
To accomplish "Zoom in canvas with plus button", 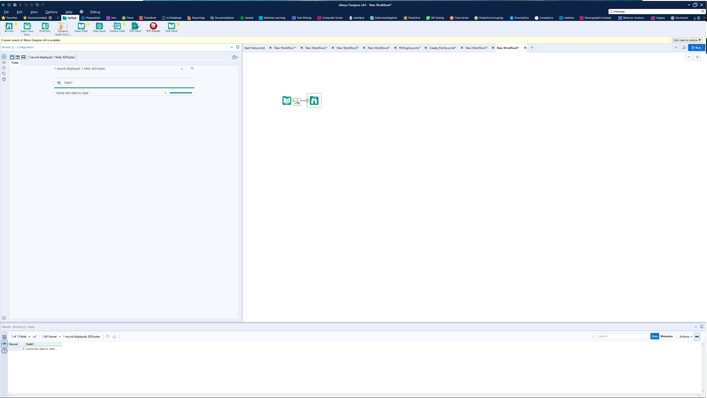I will [x=697, y=57].
